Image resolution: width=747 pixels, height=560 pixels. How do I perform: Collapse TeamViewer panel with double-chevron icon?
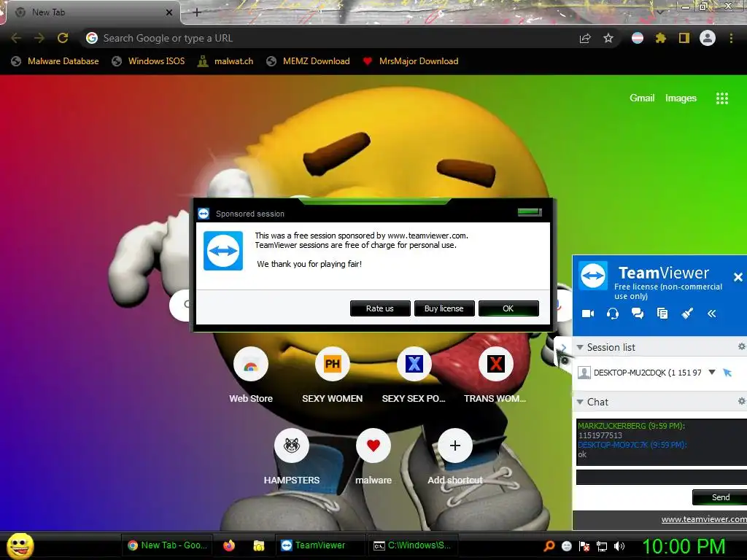coord(712,314)
